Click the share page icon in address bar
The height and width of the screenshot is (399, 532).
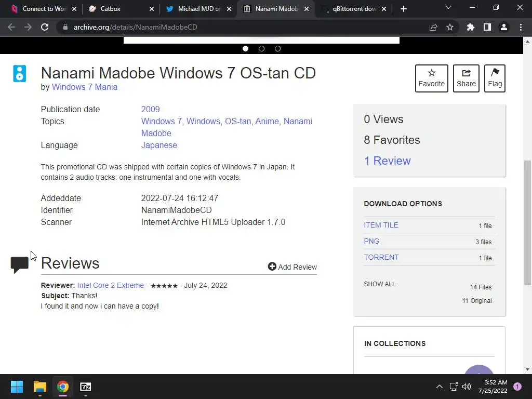(433, 27)
